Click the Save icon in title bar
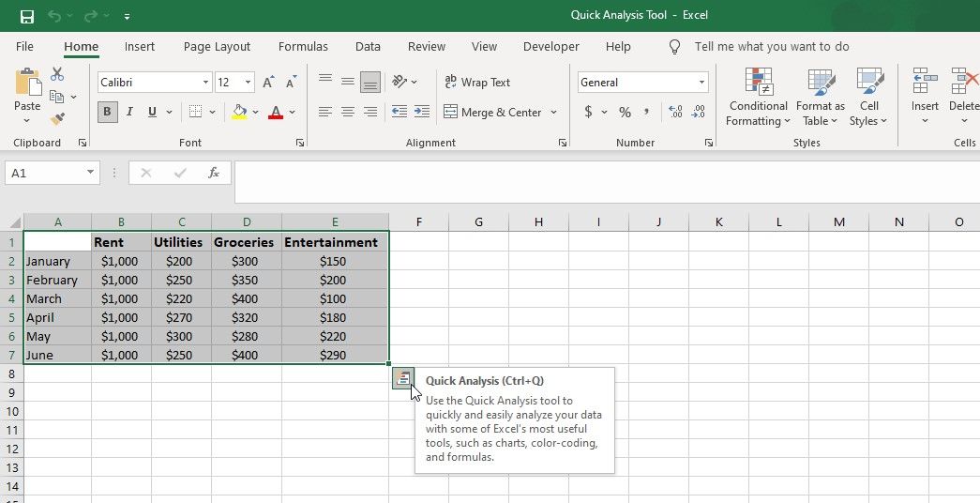980x503 pixels. coord(27,16)
